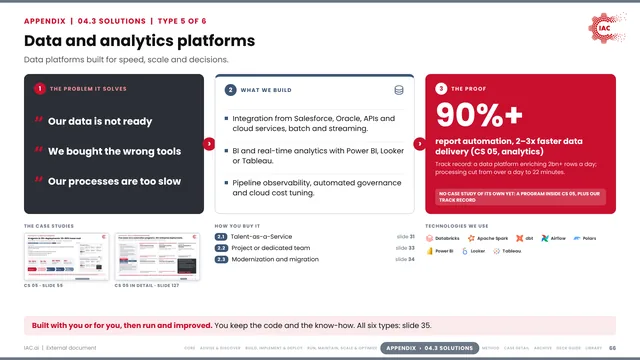The height and width of the screenshot is (360, 640).
Task: Click the slide 31 reference
Action: 405,237
